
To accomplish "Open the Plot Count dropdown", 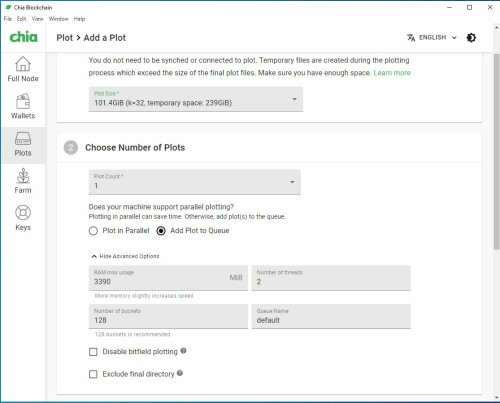I will coord(195,182).
